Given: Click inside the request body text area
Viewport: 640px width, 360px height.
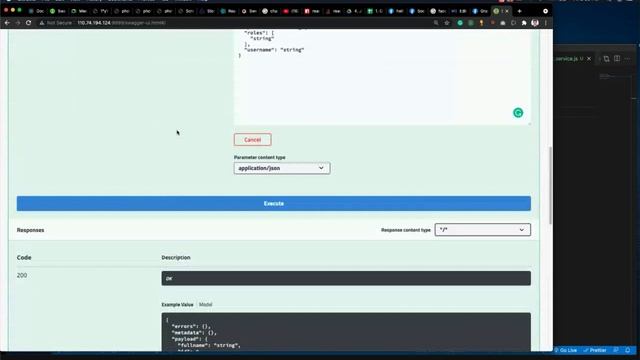Looking at the screenshot, I should 382,77.
